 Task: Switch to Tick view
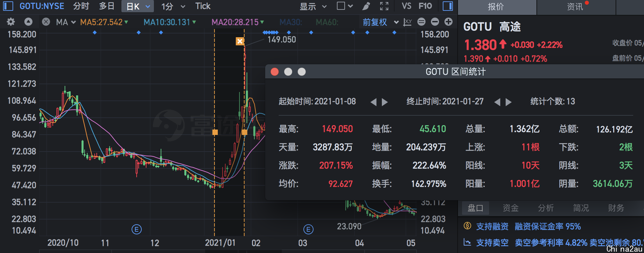point(203,6)
